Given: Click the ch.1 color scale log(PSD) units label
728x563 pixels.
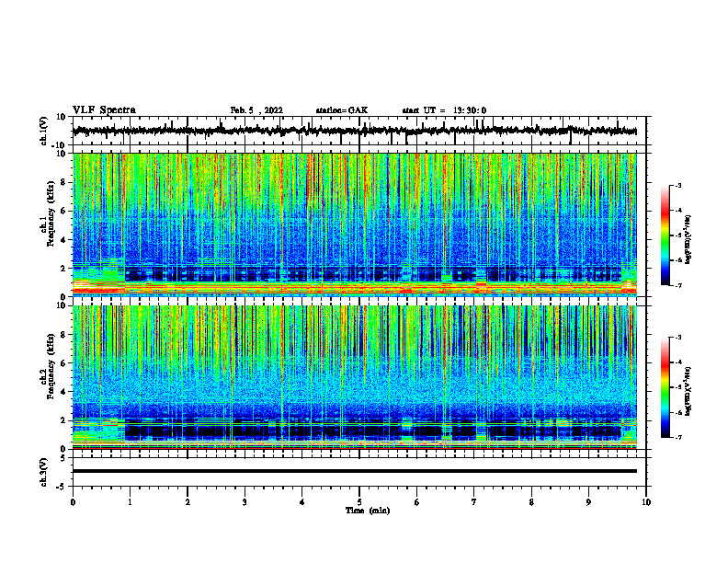Looking at the screenshot, I should pyautogui.click(x=688, y=240).
